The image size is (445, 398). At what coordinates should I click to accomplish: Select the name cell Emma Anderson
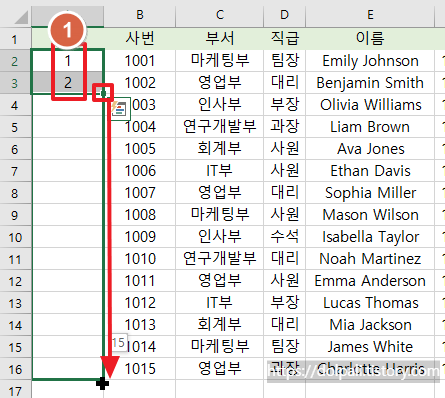pos(370,281)
